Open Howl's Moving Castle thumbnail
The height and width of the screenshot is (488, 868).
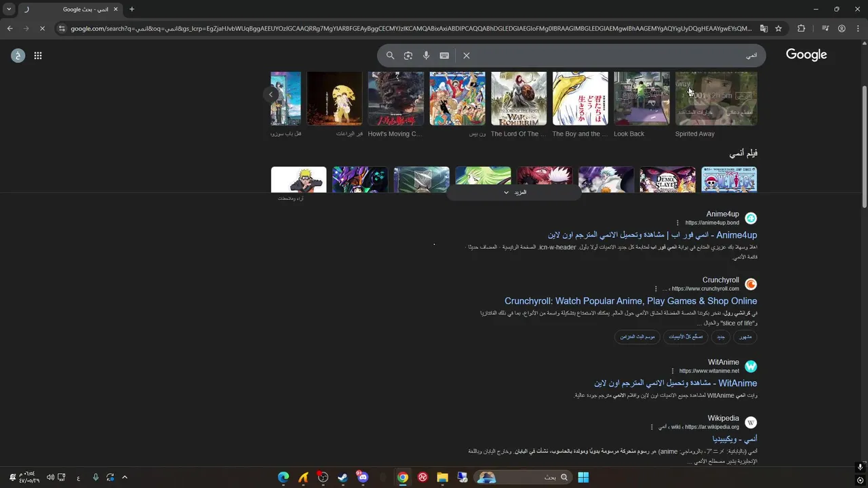pyautogui.click(x=396, y=99)
